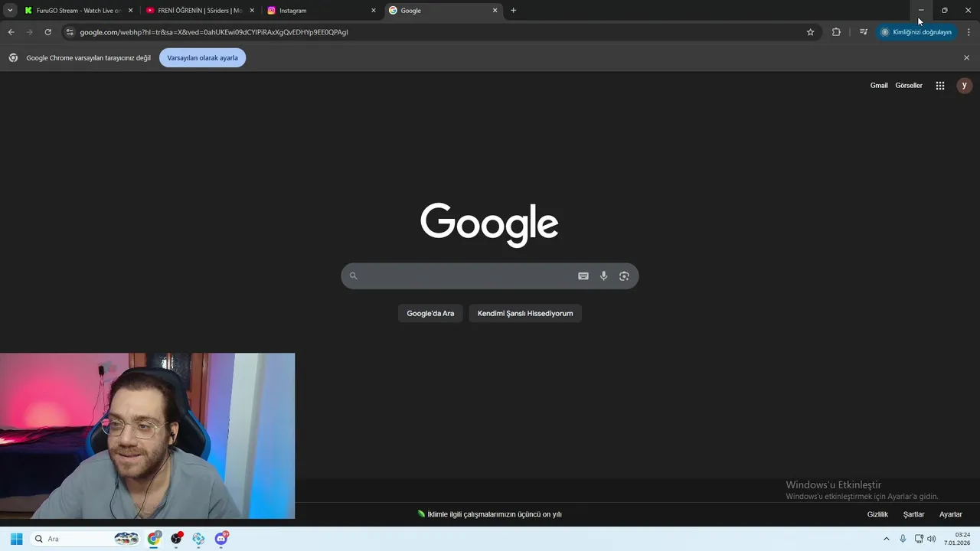Viewport: 980px width, 551px height.
Task: Click the tray microphone icon
Action: [x=903, y=539]
